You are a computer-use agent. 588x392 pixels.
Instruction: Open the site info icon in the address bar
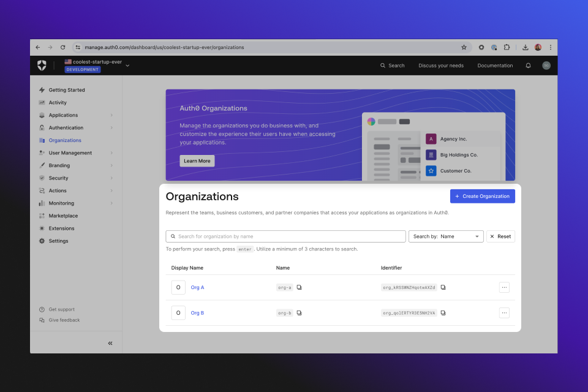coord(78,47)
